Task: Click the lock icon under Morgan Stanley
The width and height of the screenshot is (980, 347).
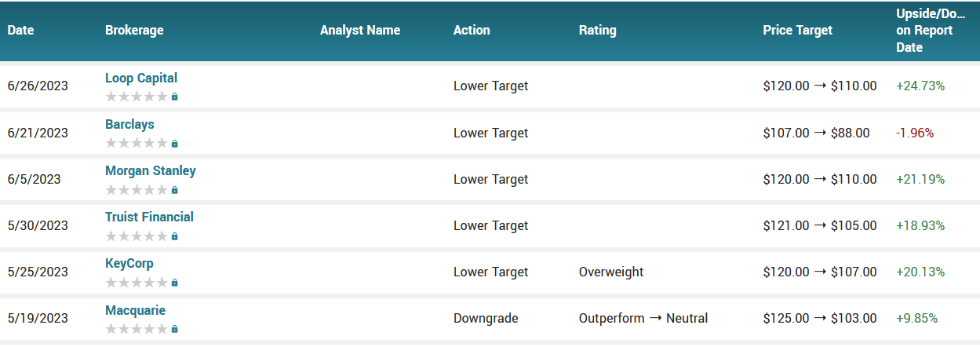Action: coord(174,190)
